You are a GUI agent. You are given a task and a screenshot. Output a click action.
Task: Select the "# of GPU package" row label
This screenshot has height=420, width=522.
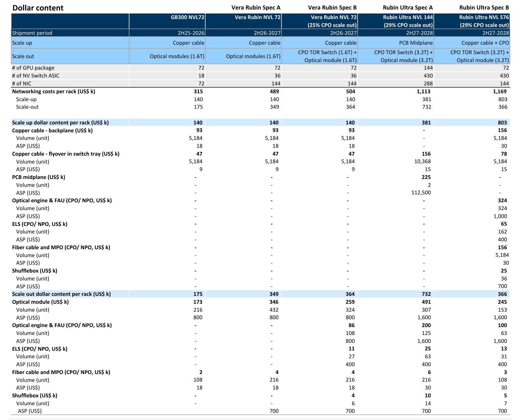tap(33, 68)
